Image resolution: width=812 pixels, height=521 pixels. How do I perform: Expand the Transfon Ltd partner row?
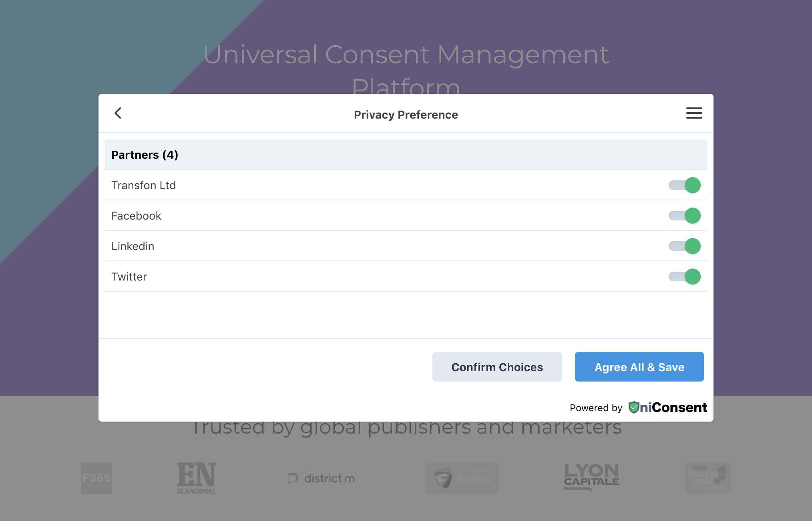coord(143,185)
